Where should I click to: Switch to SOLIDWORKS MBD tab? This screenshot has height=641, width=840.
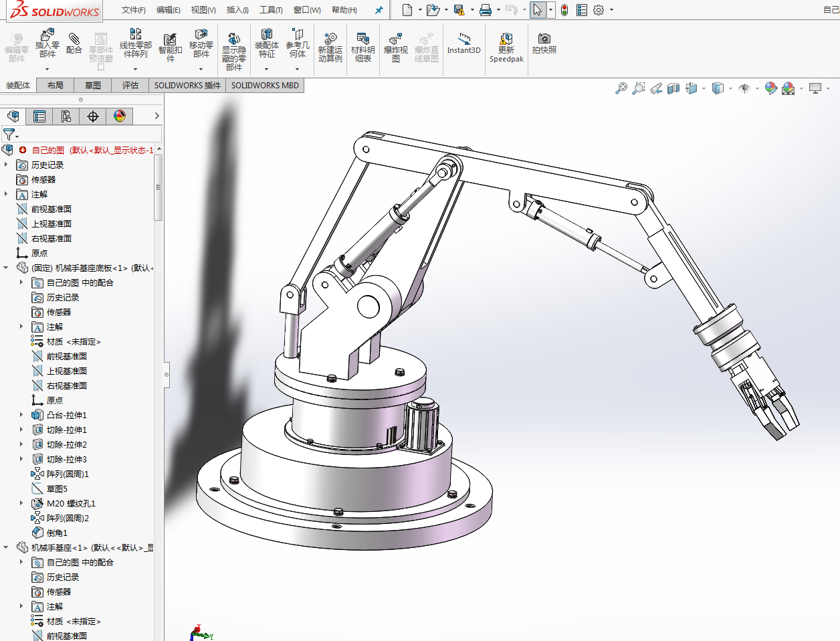(265, 86)
